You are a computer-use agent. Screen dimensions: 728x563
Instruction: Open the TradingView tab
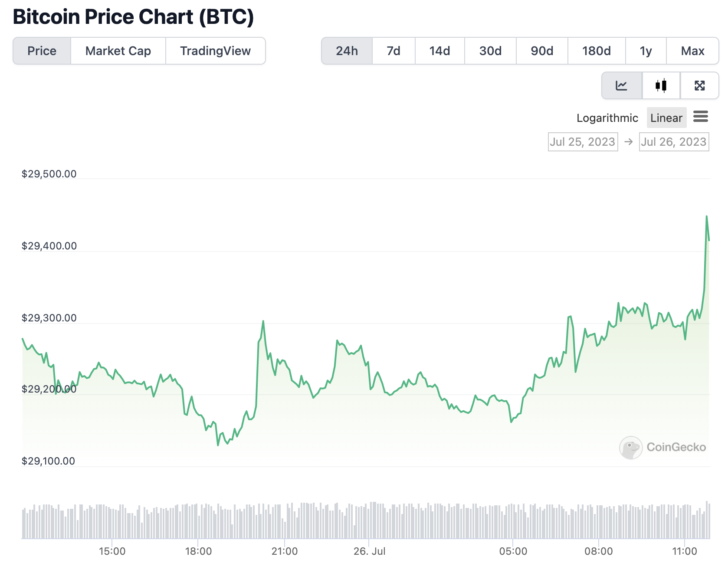point(215,51)
